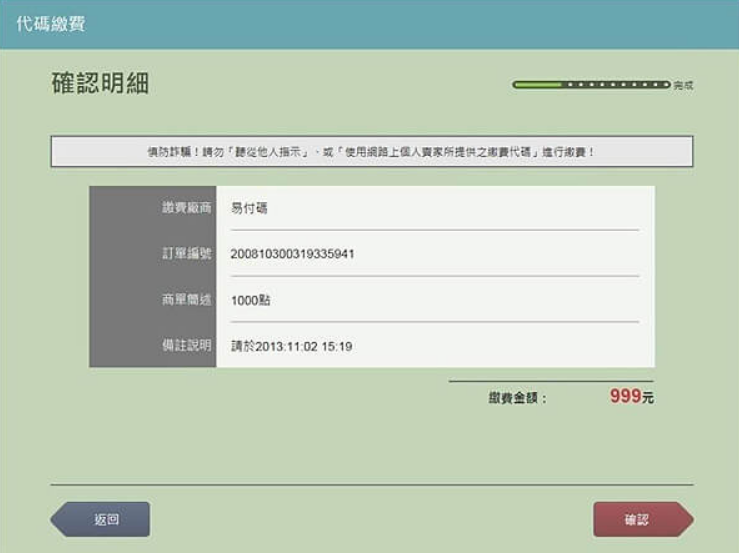This screenshot has width=739, height=553.
Task: Click the 繳費金額 amount label
Action: [517, 398]
